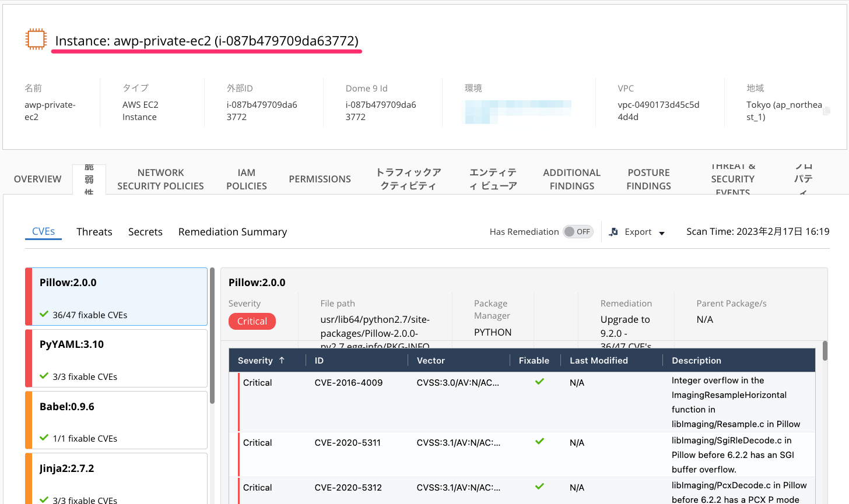Click the Critical severity badge under Pillow:2.0.0
The height and width of the screenshot is (504, 849).
(x=252, y=321)
